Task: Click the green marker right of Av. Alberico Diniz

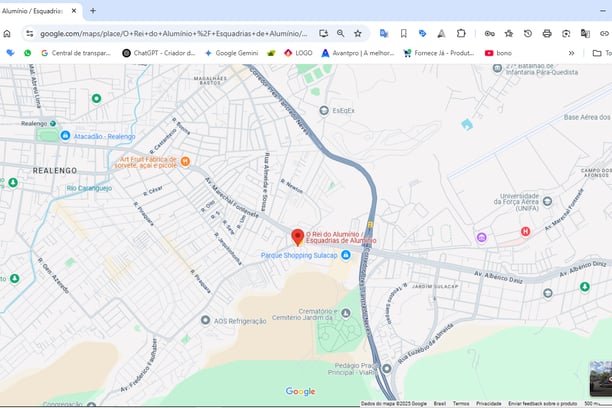Action: click(584, 287)
